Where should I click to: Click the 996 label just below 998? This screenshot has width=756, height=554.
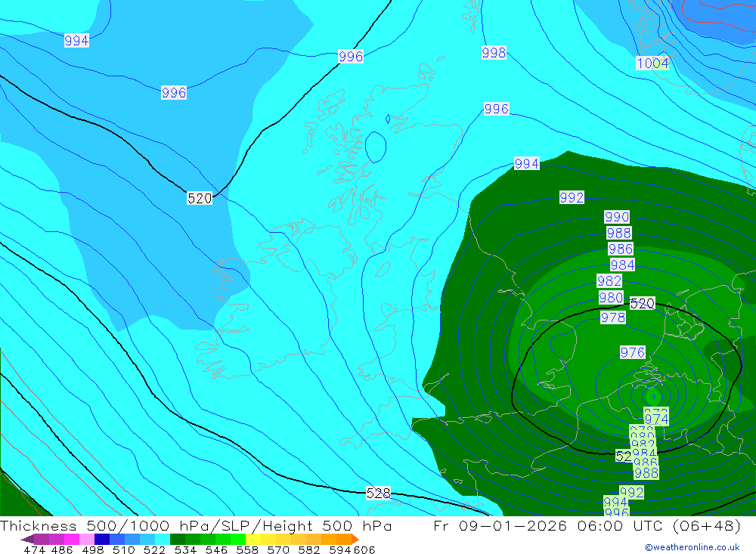tap(496, 109)
